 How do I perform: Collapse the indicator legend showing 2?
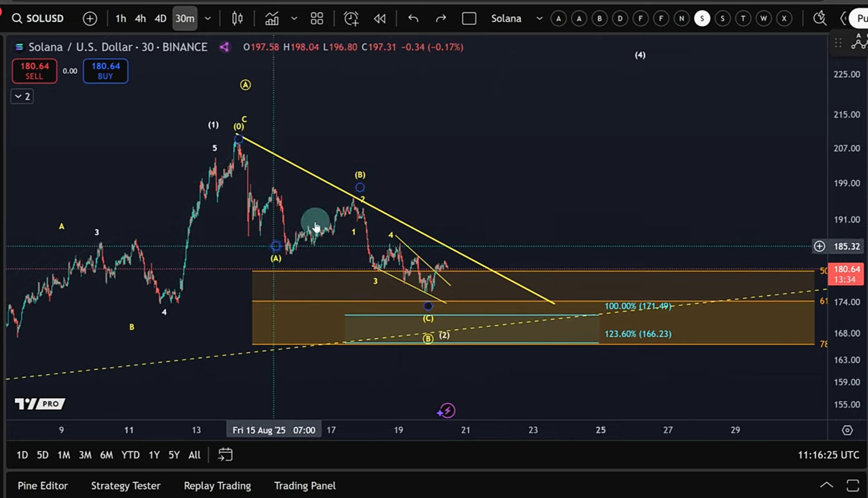22,96
